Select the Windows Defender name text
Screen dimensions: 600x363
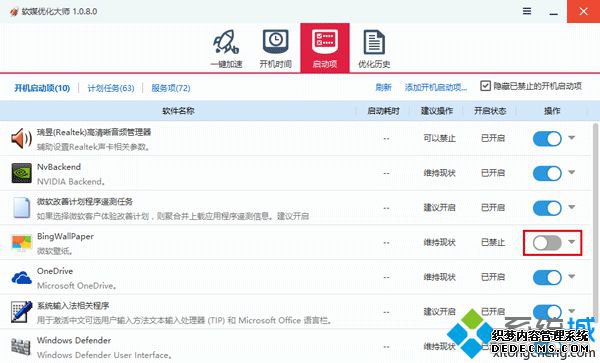[74, 340]
